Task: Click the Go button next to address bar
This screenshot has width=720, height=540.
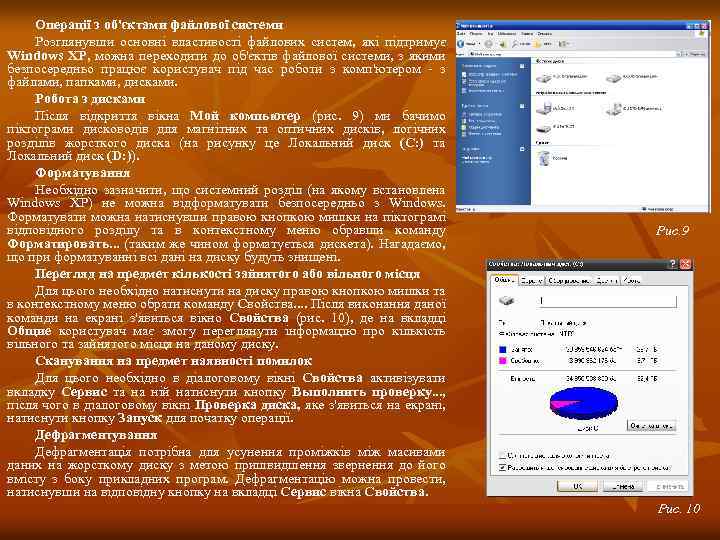Action: coord(696,54)
